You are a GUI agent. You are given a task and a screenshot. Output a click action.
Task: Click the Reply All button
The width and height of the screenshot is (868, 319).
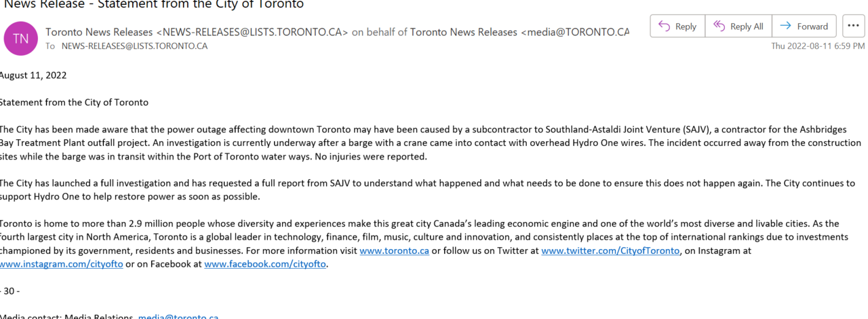tap(738, 26)
